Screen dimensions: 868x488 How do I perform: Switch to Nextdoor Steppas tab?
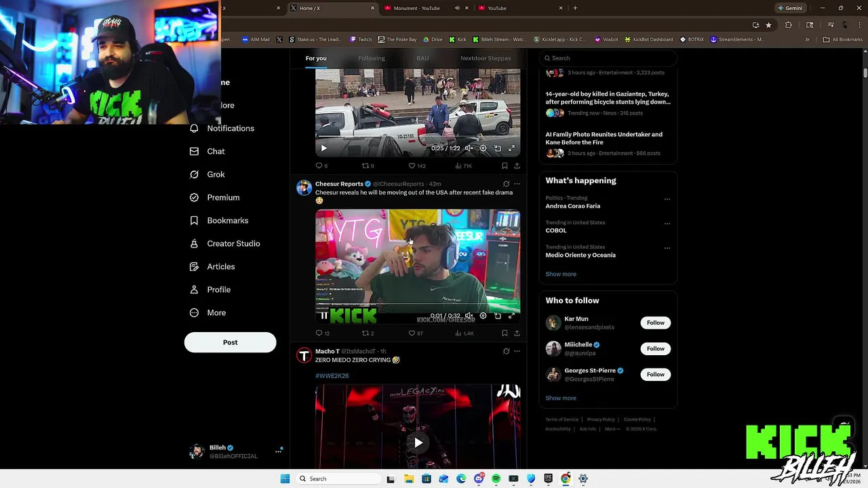click(x=486, y=58)
